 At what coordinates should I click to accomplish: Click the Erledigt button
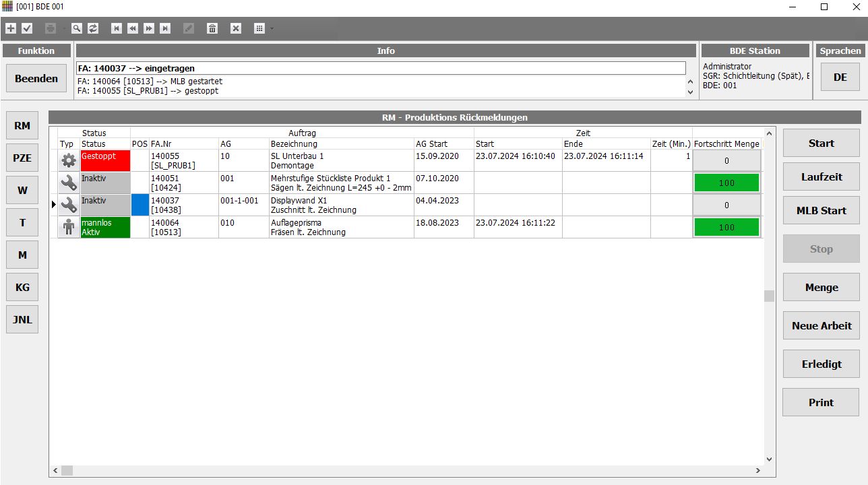tap(821, 364)
